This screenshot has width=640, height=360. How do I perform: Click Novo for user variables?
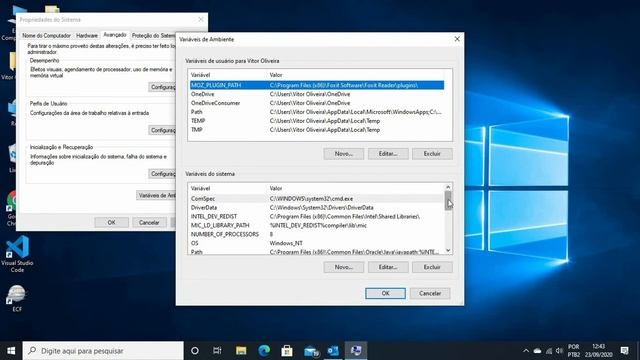coord(344,153)
